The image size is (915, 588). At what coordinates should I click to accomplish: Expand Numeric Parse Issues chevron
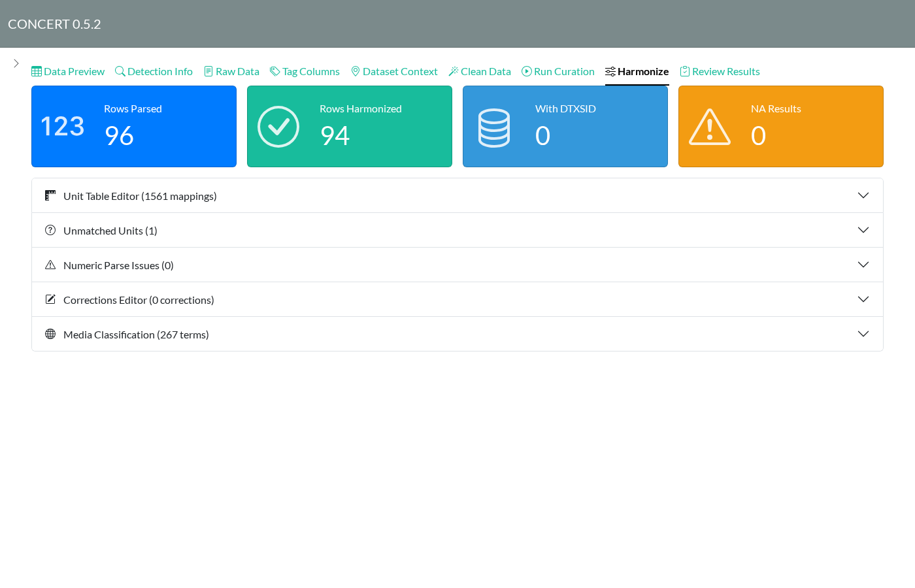coord(863,265)
